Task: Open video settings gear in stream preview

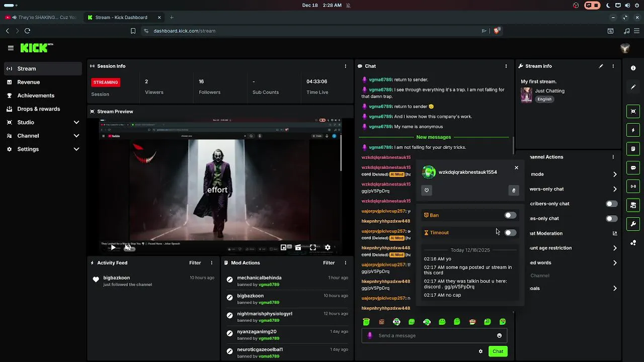Action: [x=328, y=247]
